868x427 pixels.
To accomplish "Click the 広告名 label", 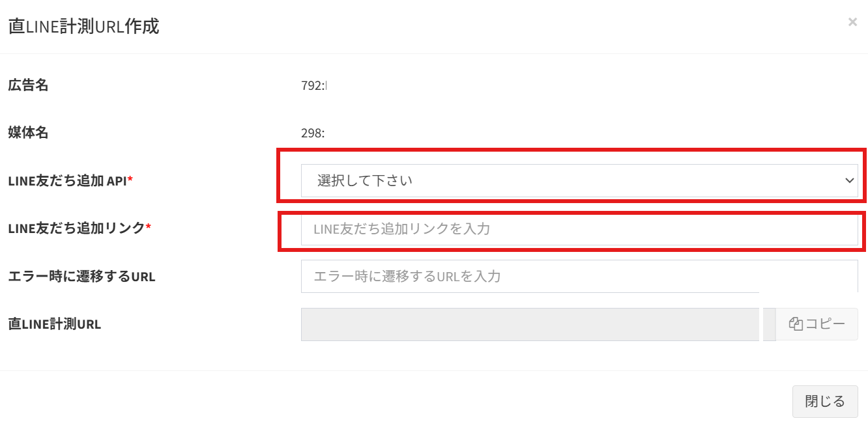I will 28,85.
